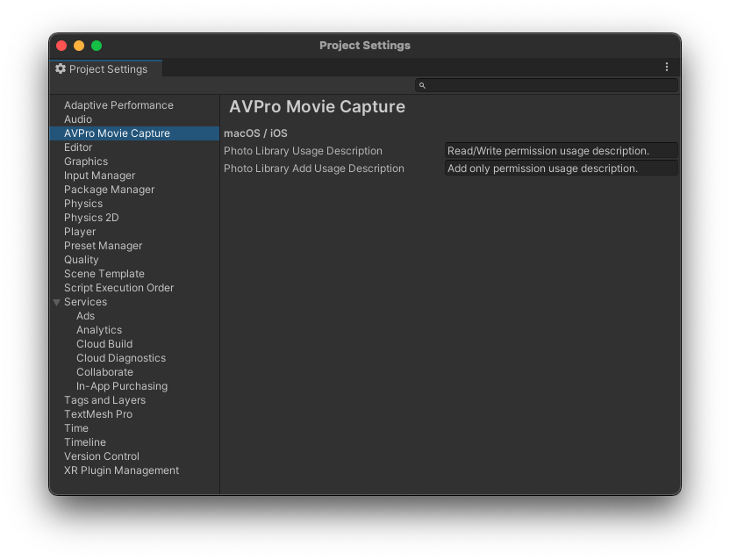Select Physics 2D settings
Image resolution: width=730 pixels, height=560 pixels.
91,218
